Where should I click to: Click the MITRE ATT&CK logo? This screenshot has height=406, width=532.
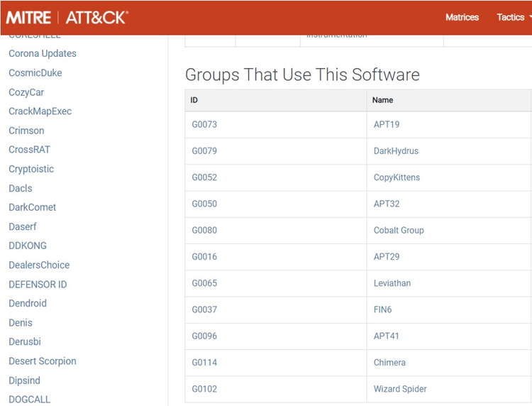tap(67, 18)
